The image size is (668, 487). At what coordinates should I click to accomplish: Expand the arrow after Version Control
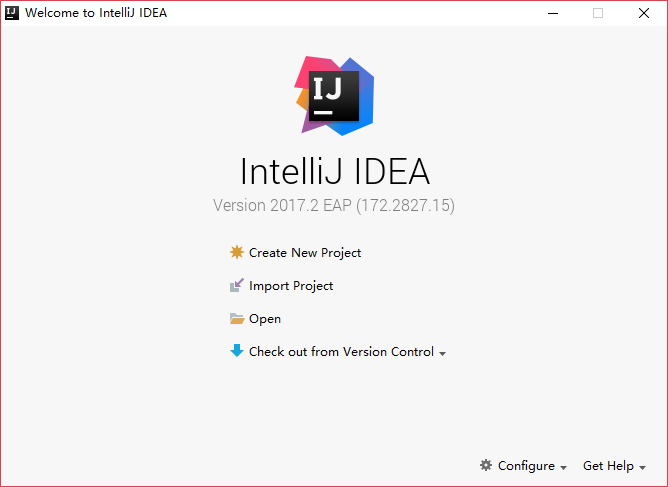click(x=442, y=353)
